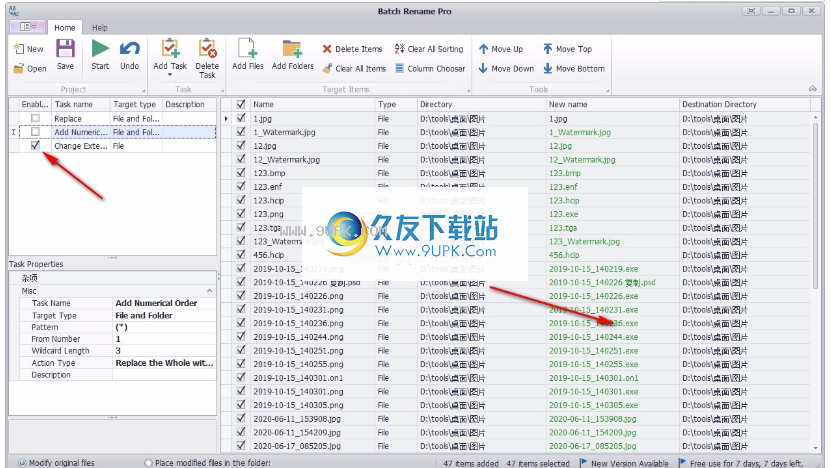Open Target Items group dialog launcher
This screenshot has height=468, width=831.
(468, 90)
